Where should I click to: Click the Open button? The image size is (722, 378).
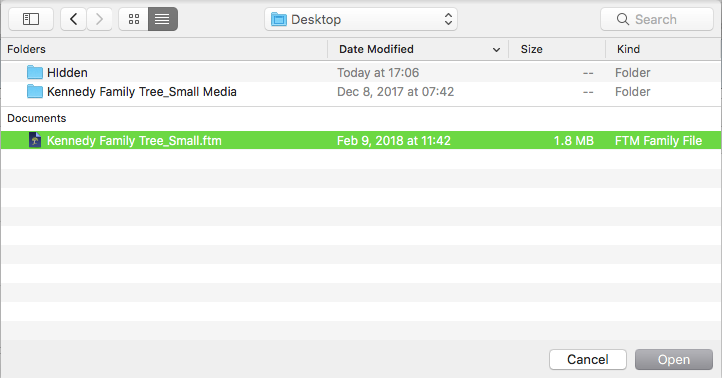coord(674,360)
